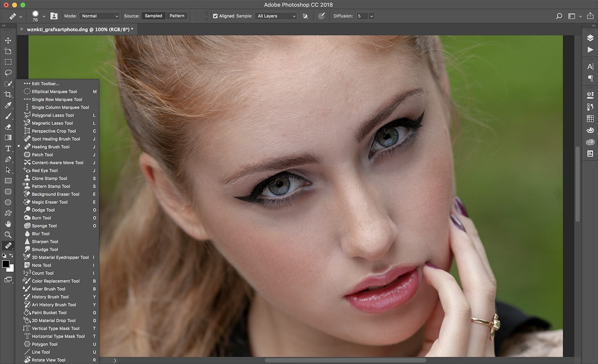Open the Mode dropdown set to Normal
The height and width of the screenshot is (364, 598).
99,16
